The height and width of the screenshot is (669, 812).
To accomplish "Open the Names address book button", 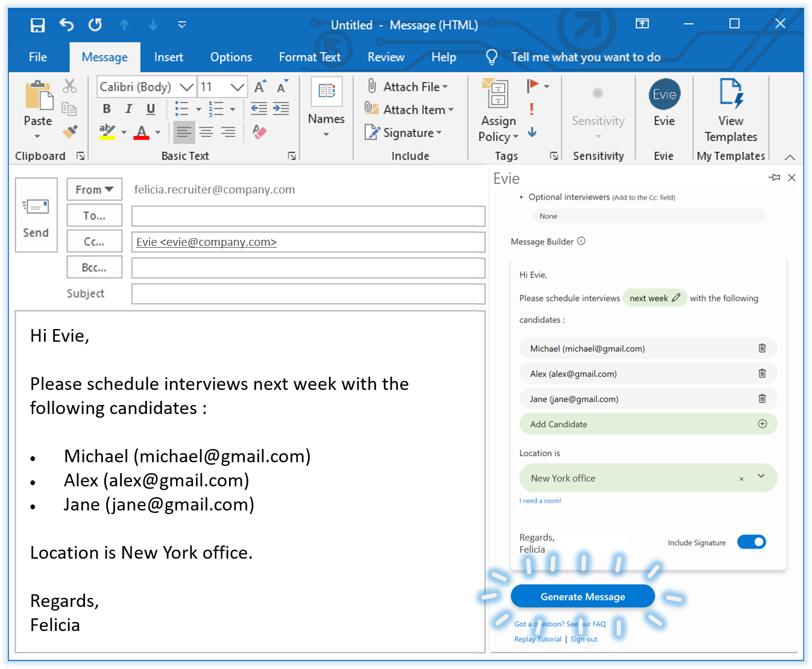I will pos(326,106).
